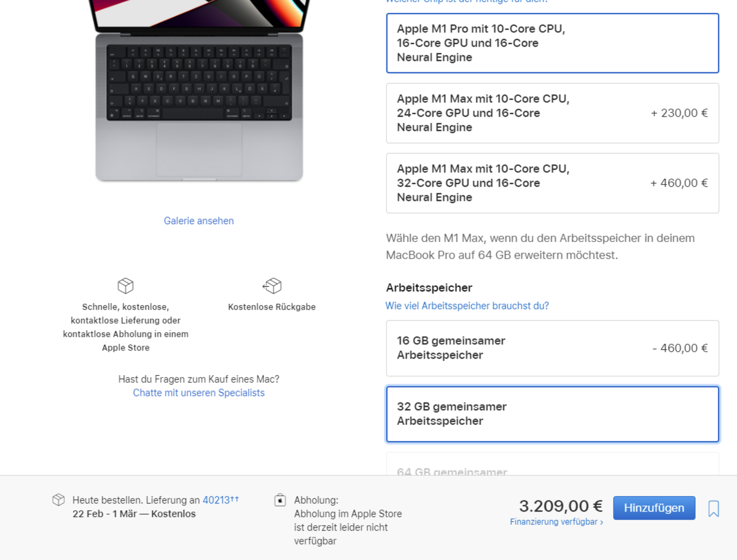
Task: Click the free returns box icon
Action: pyautogui.click(x=271, y=286)
